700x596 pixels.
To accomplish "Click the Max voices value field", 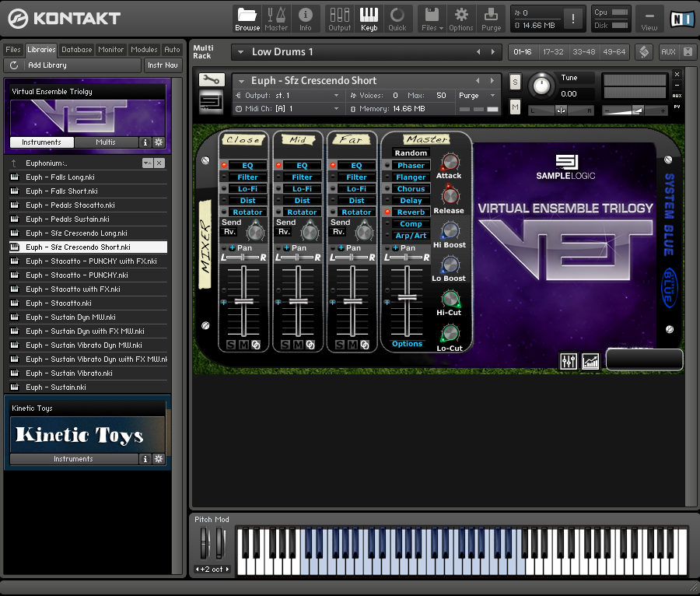I will (441, 96).
